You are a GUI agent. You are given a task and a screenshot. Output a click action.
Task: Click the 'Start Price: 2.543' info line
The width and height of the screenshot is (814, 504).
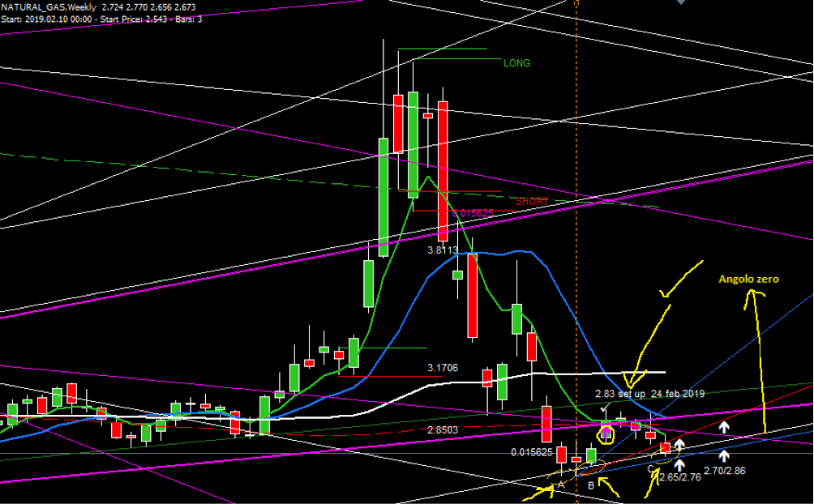[x=133, y=19]
